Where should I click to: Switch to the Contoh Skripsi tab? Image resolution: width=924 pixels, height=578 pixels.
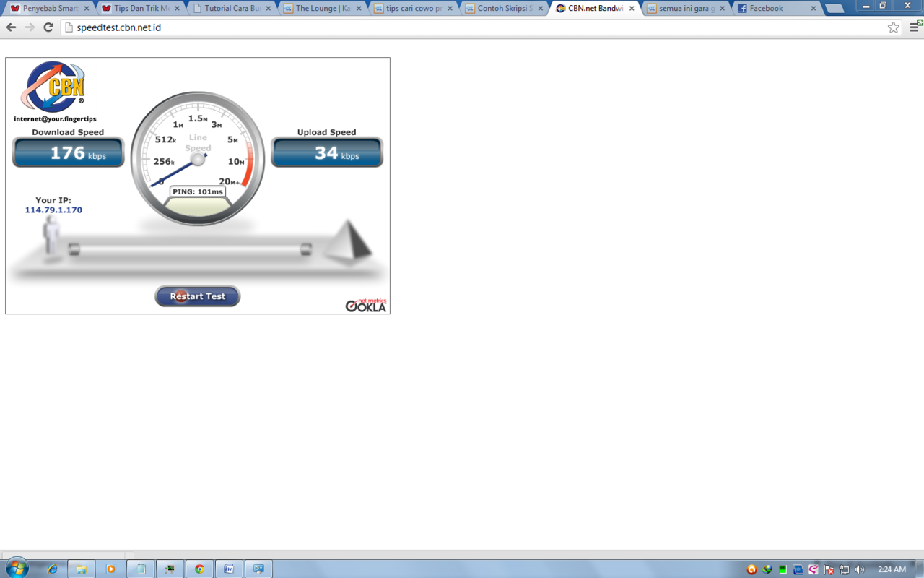tap(504, 9)
